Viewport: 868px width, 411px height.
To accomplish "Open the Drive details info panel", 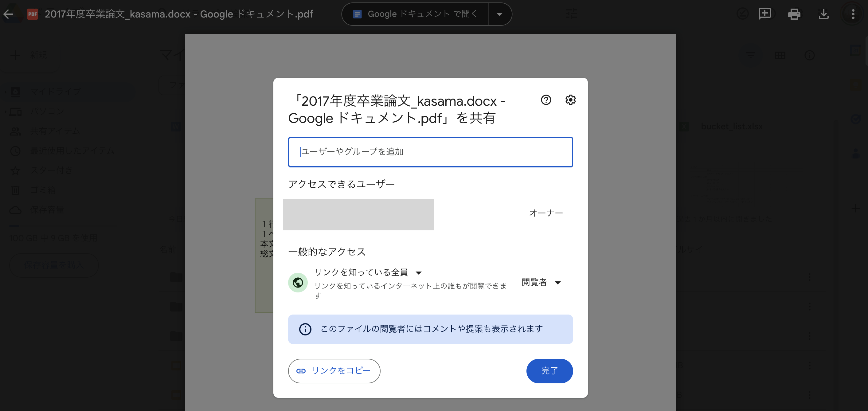I will [x=810, y=55].
